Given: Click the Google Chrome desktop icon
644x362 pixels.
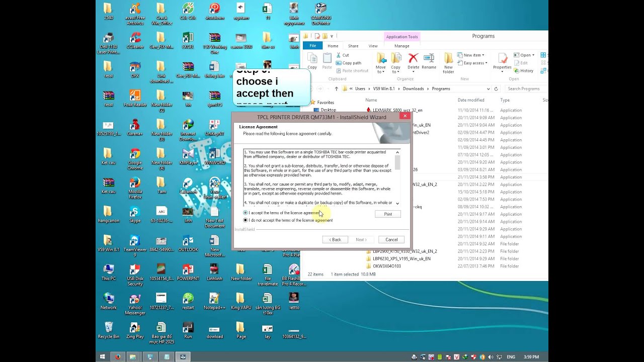Looking at the screenshot, I should (135, 159).
